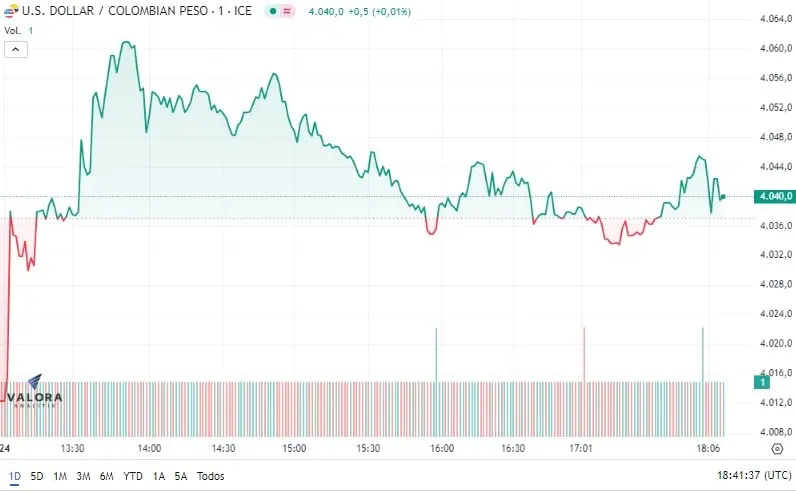This screenshot has height=492, width=796.
Task: Collapse the indicator legend chevron button
Action: (x=16, y=49)
